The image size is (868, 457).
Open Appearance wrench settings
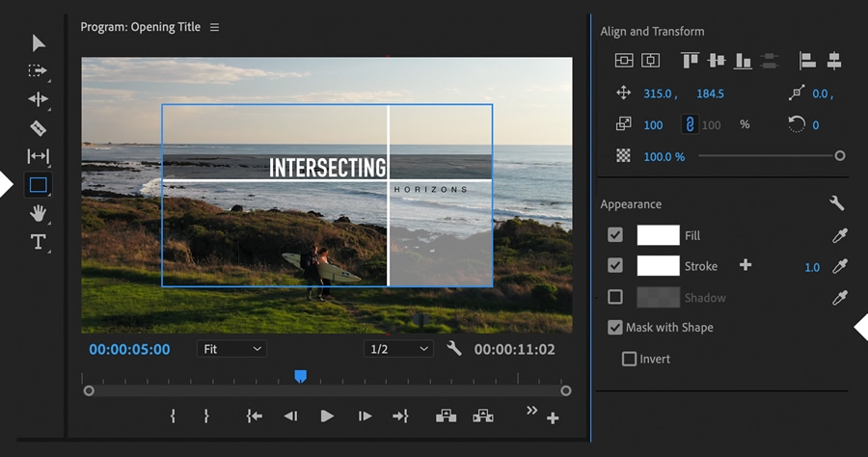836,203
